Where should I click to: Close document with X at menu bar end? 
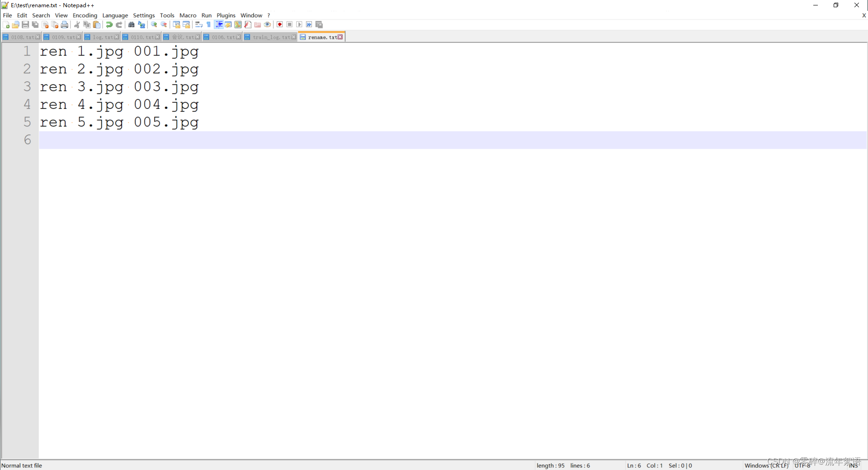(864, 15)
